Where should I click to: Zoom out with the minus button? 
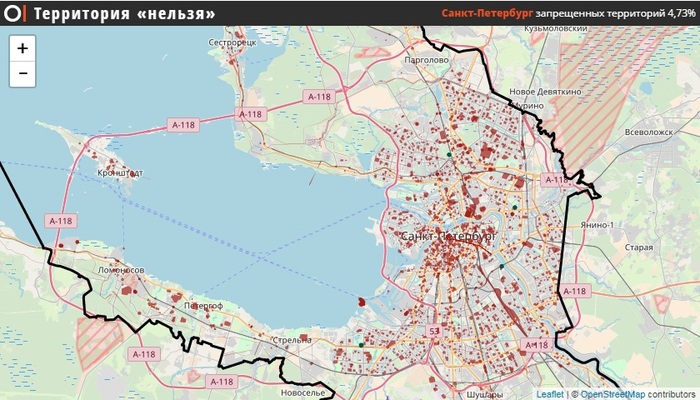pos(22,73)
